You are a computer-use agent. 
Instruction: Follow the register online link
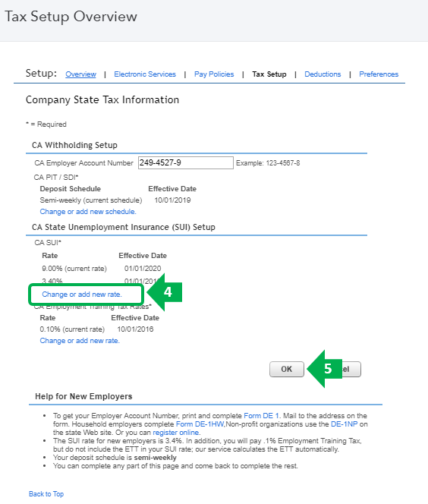pos(176,433)
